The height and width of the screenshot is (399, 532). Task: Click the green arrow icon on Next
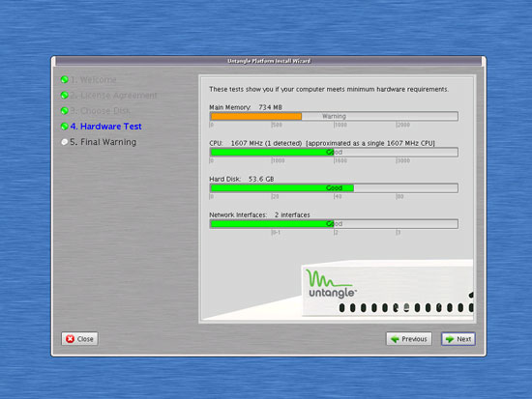pos(450,339)
